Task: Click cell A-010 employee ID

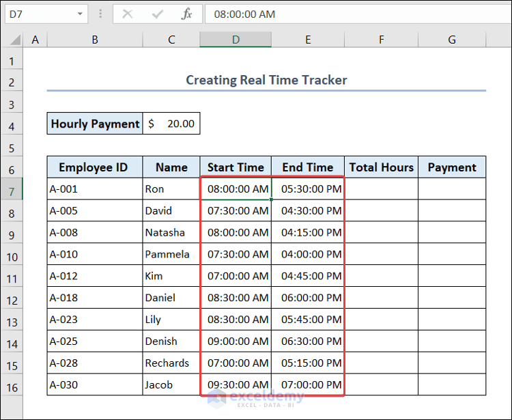Action: (95, 254)
